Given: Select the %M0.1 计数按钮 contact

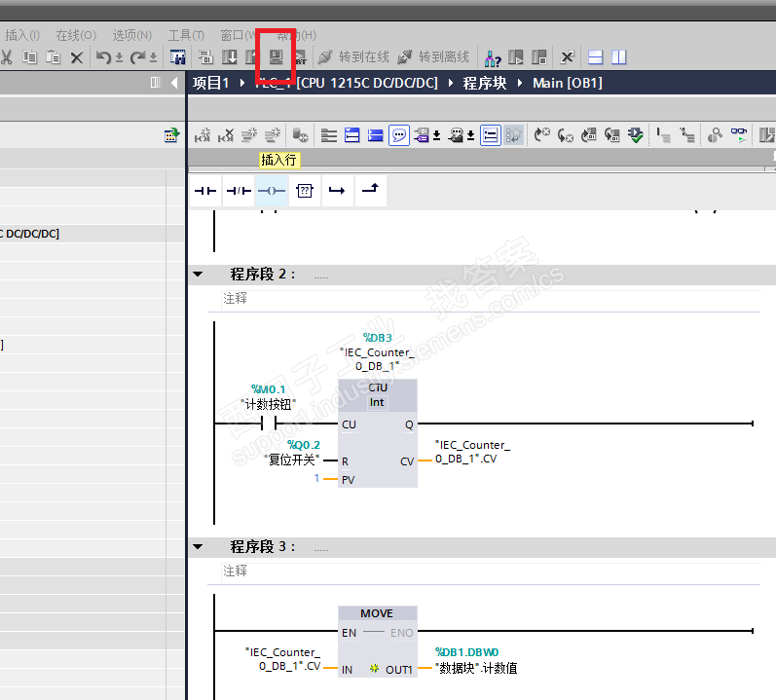Looking at the screenshot, I should tap(269, 423).
